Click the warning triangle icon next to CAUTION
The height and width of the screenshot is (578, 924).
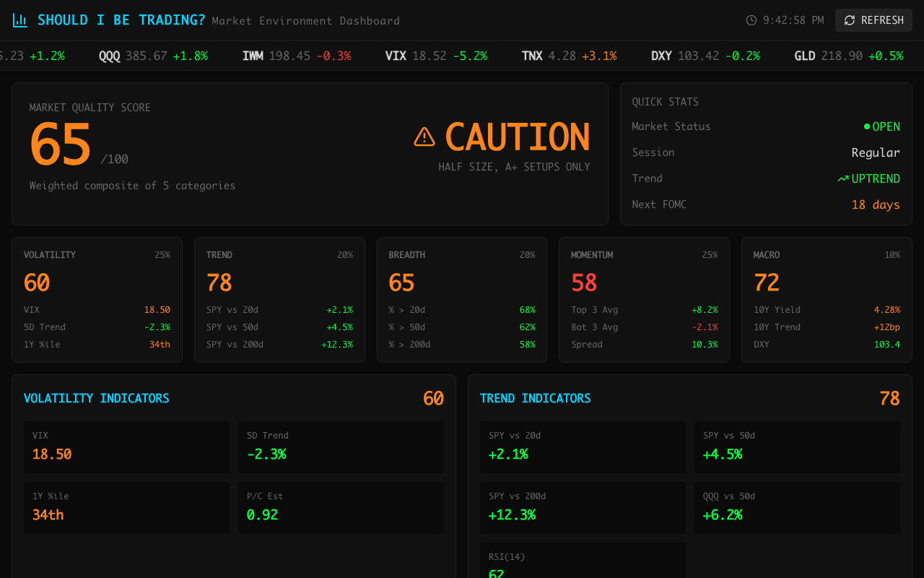424,137
